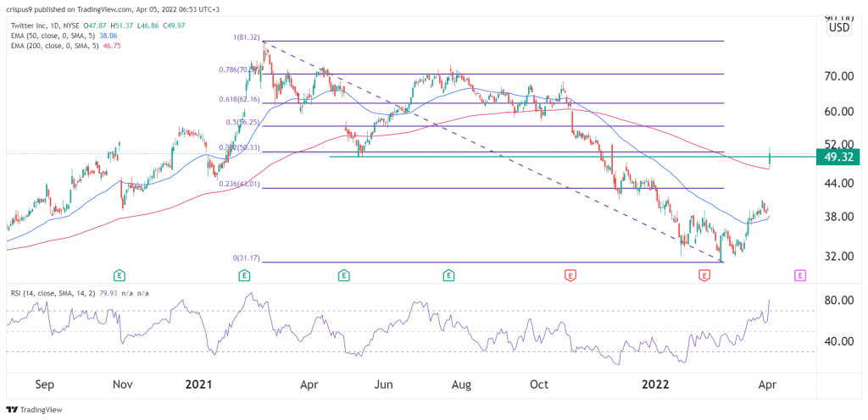868x420 pixels.
Task: Click the 40.00 label on the RSI axis
Action: (839, 341)
